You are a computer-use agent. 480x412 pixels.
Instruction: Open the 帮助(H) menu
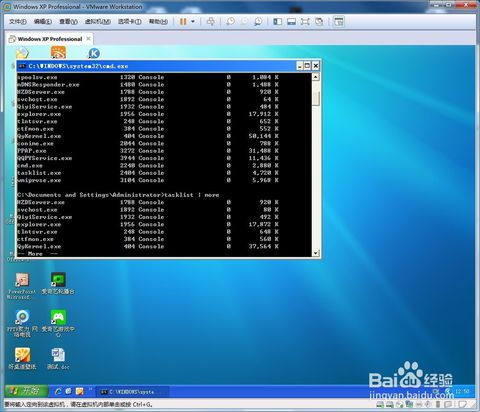[x=158, y=22]
